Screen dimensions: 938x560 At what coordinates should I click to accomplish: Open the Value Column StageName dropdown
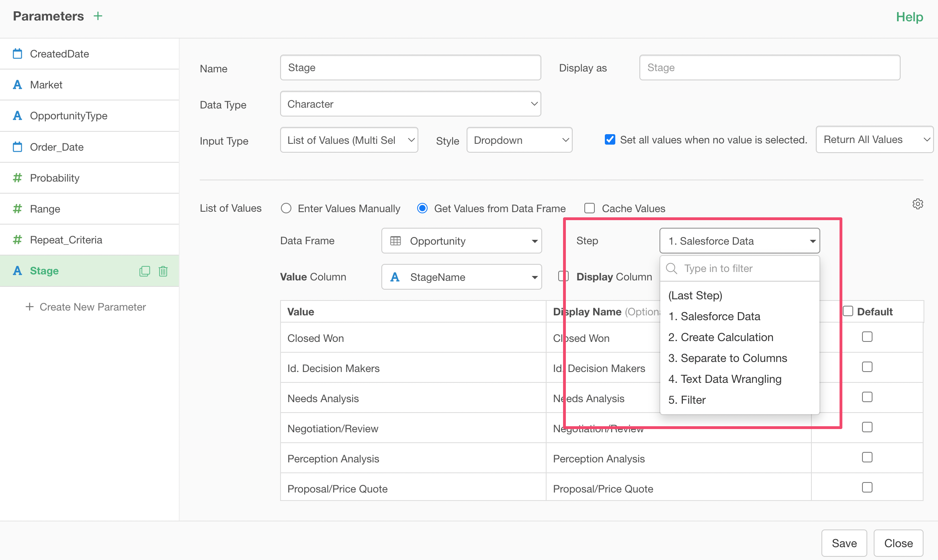coord(461,277)
